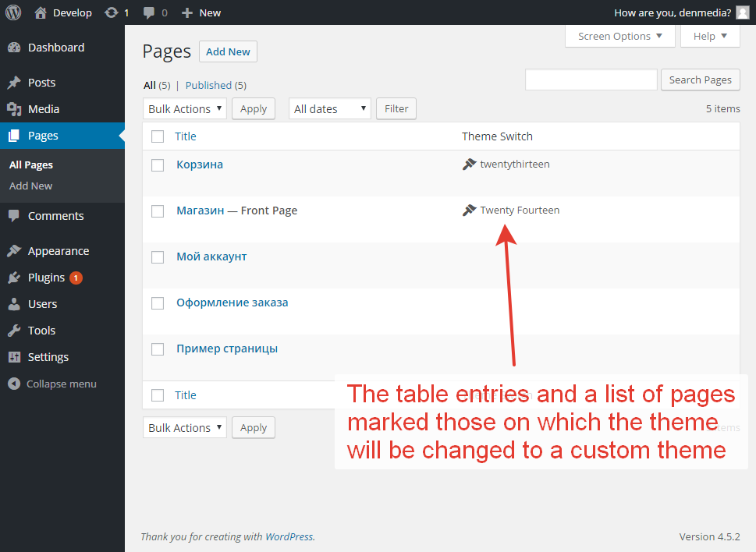Viewport: 756px width, 552px height.
Task: Select Add New submenu under Pages
Action: click(31, 186)
